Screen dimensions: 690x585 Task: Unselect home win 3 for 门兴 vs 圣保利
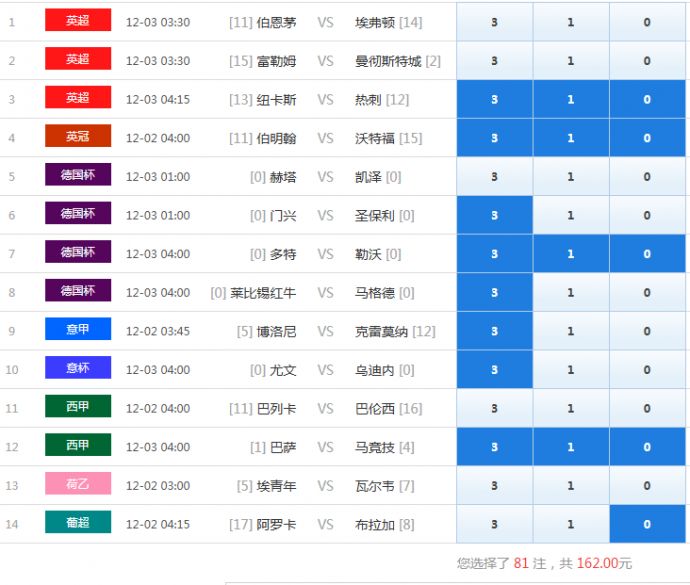pyautogui.click(x=494, y=215)
